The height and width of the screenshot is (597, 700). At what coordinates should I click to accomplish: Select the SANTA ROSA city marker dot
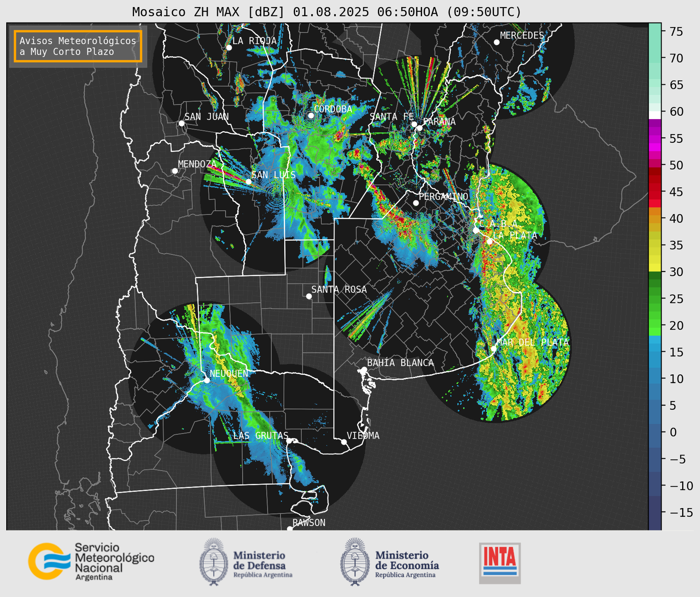[x=309, y=296]
